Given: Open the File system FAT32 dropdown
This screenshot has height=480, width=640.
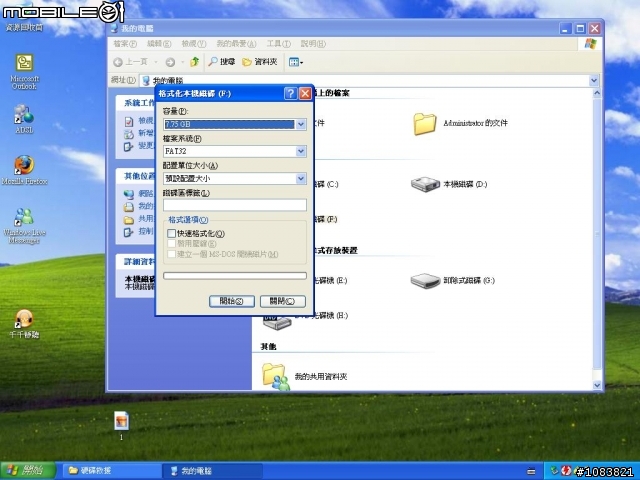Looking at the screenshot, I should point(301,151).
